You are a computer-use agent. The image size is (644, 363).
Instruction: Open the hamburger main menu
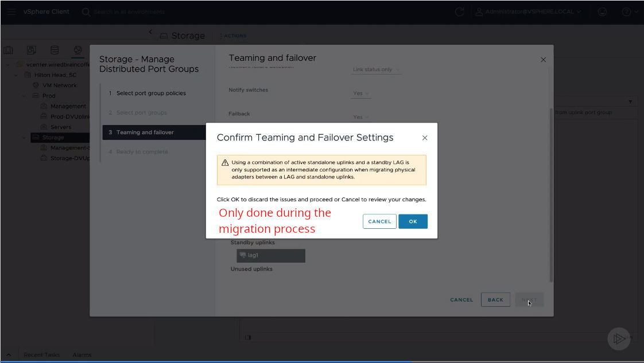pyautogui.click(x=11, y=11)
